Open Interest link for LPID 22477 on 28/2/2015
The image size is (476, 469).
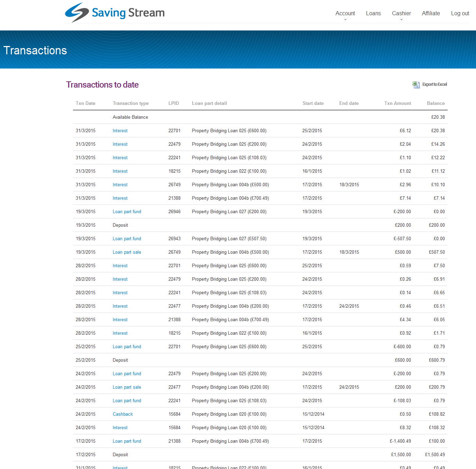[120, 306]
